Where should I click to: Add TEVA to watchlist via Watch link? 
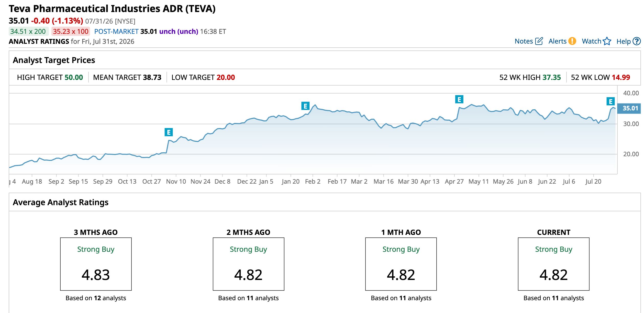[592, 41]
